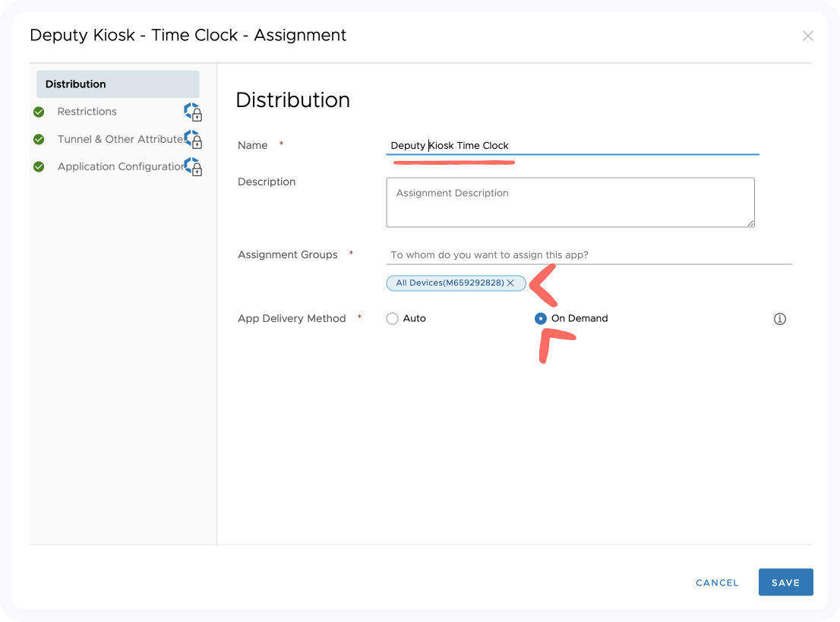The image size is (840, 622).
Task: Click the Description label
Action: click(x=267, y=182)
